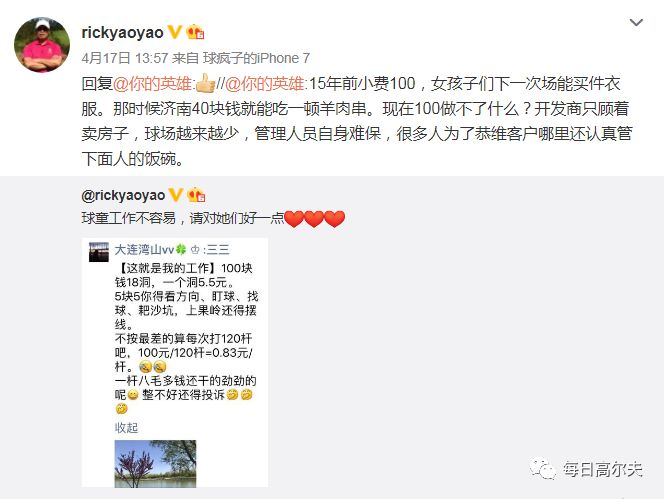
Task: Open the @rickyaoyao link in the repost
Action: (123, 195)
